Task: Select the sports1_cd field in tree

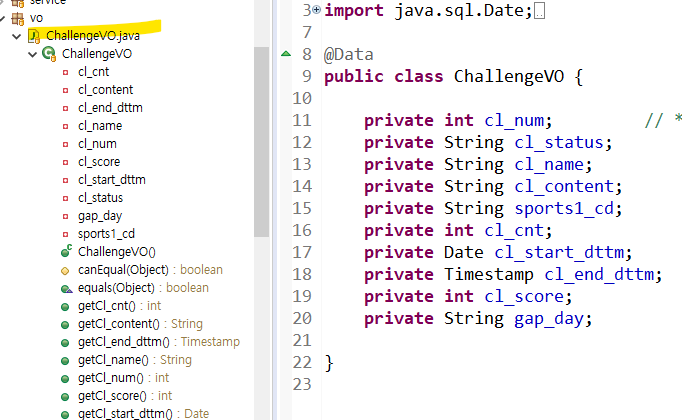Action: [106, 234]
